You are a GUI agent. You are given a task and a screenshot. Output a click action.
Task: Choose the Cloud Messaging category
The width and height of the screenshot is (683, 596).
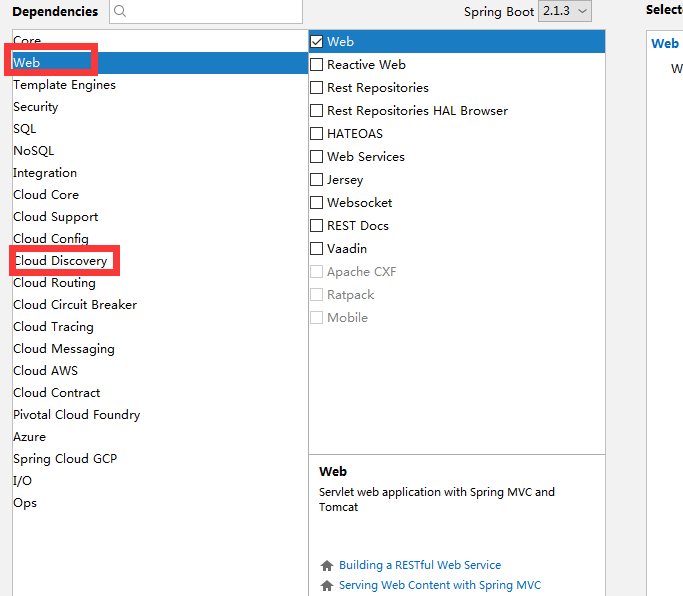click(x=160, y=349)
